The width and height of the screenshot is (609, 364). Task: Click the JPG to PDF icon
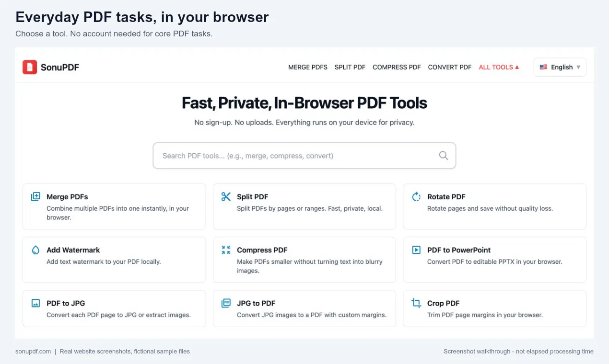(226, 303)
